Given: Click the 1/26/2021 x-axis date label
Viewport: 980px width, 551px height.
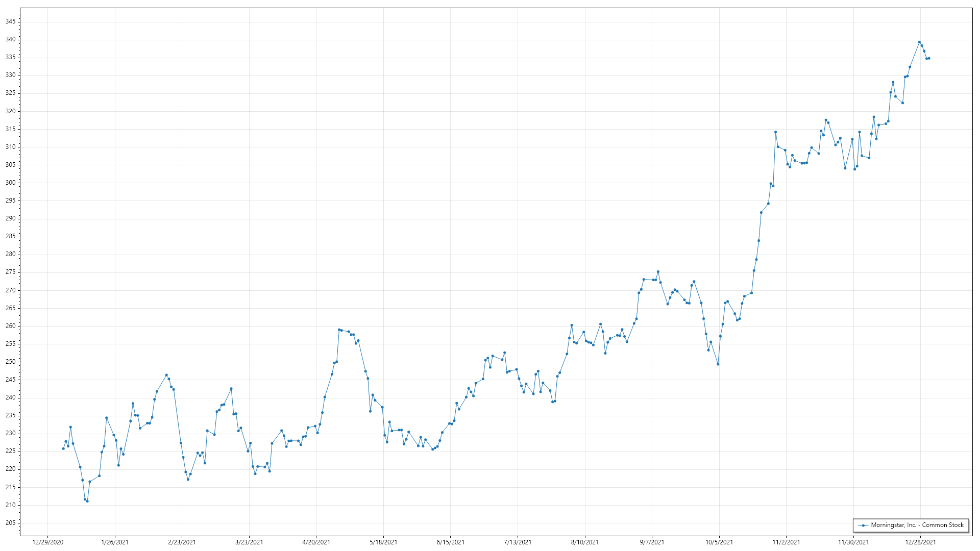Looking at the screenshot, I should [115, 542].
